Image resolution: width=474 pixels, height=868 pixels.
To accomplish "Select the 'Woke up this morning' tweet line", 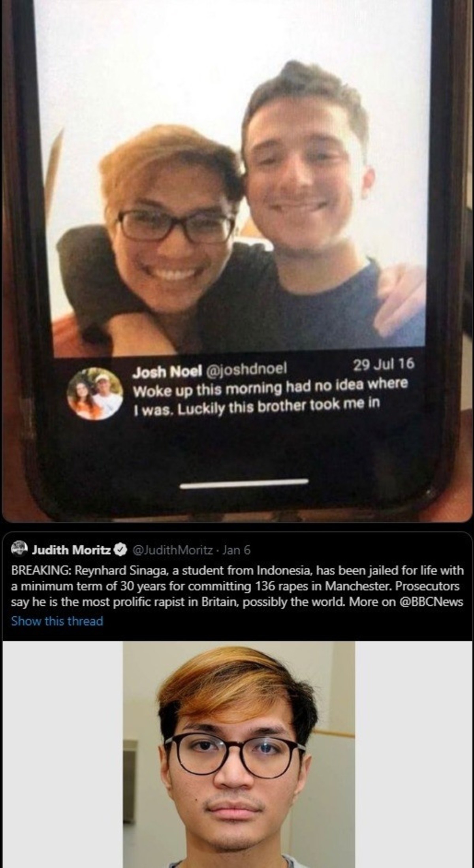I will (270, 388).
